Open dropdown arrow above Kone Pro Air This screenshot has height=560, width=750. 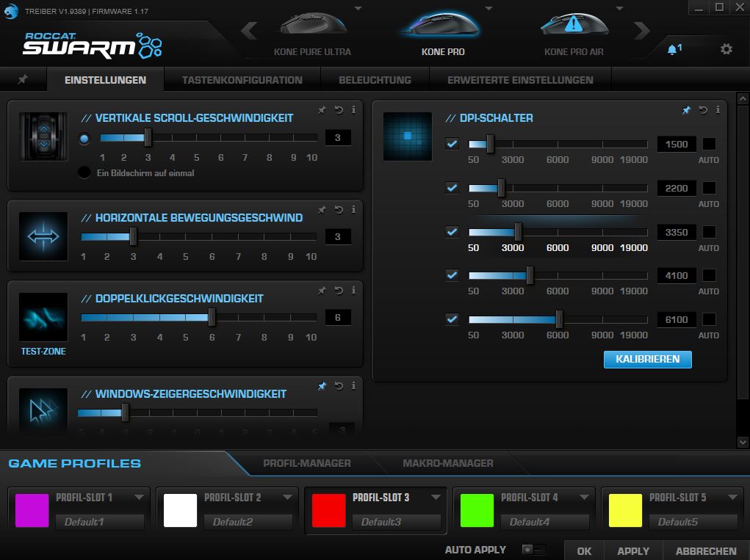coord(619,8)
